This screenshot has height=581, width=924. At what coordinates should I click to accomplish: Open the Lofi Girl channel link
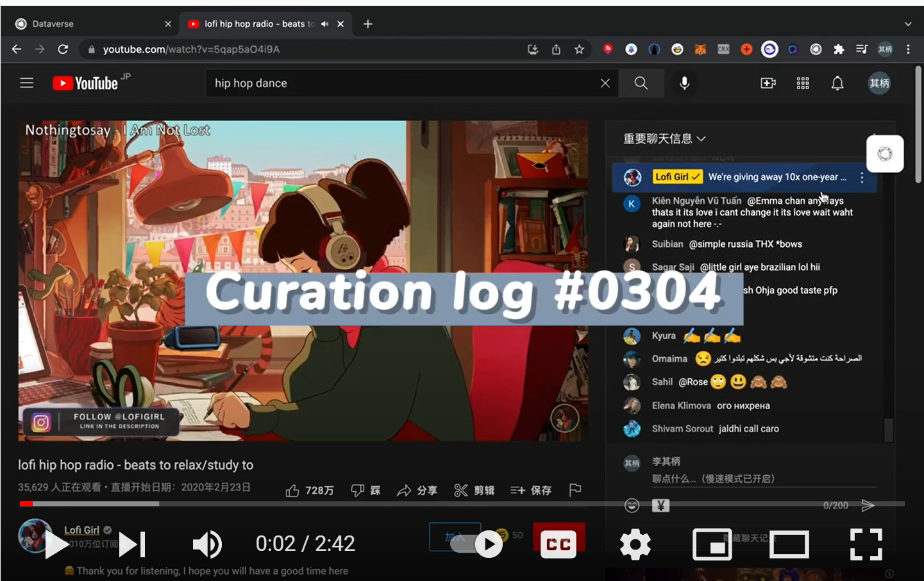pos(81,530)
